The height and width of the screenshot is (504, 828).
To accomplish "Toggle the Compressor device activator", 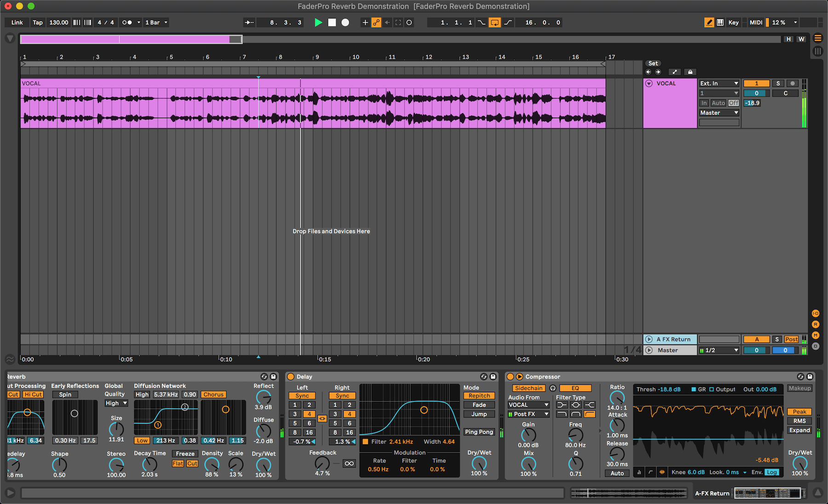I will [x=510, y=377].
